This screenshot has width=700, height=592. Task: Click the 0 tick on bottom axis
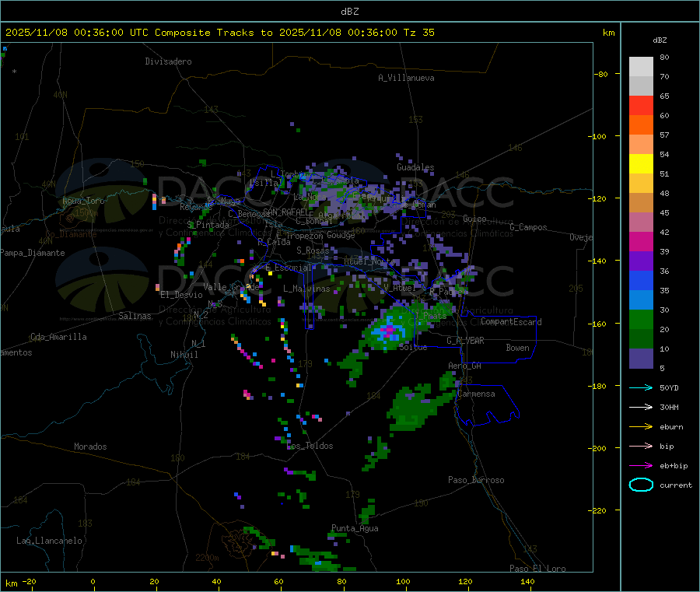coord(93,581)
